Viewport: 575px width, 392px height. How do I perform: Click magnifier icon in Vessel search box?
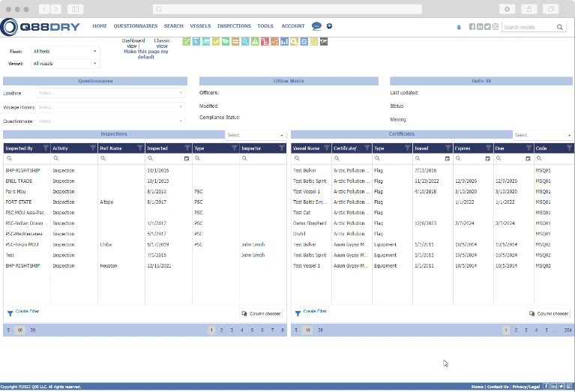coord(560,27)
